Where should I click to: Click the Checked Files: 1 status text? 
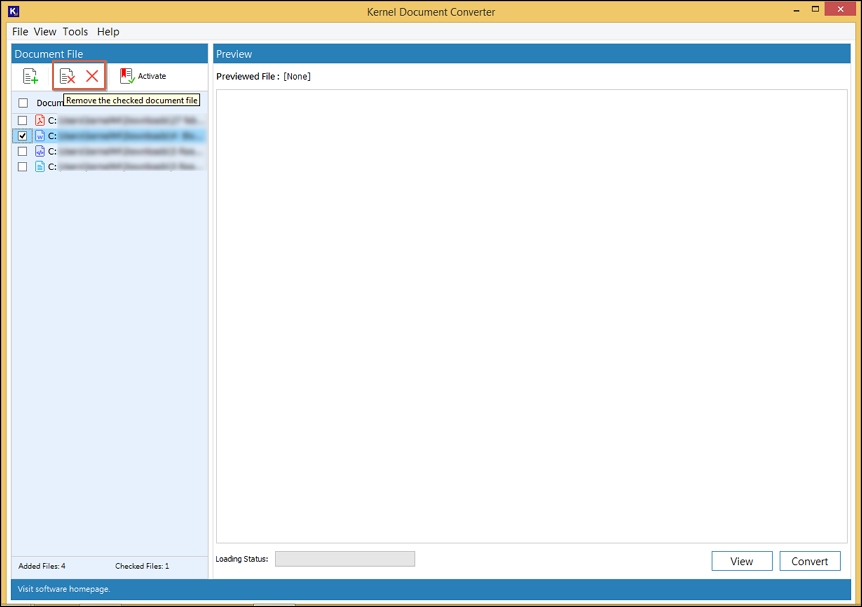(142, 566)
